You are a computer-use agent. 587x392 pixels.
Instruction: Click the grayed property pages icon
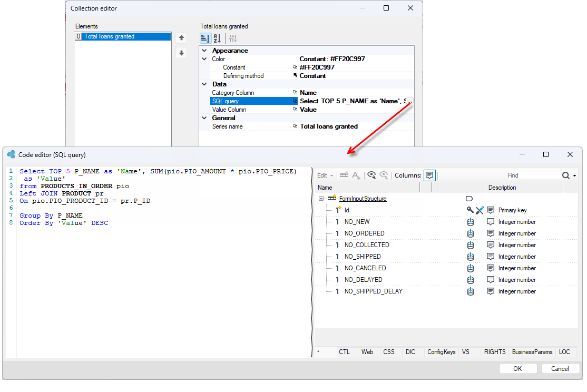pyautogui.click(x=233, y=38)
